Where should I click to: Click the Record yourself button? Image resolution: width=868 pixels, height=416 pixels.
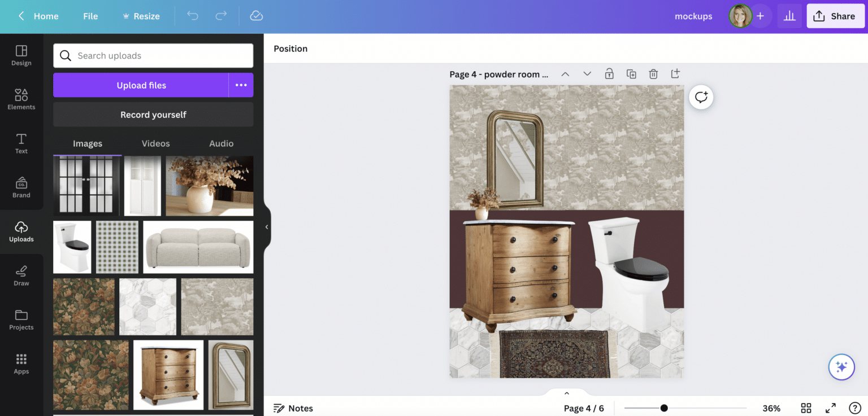(153, 115)
